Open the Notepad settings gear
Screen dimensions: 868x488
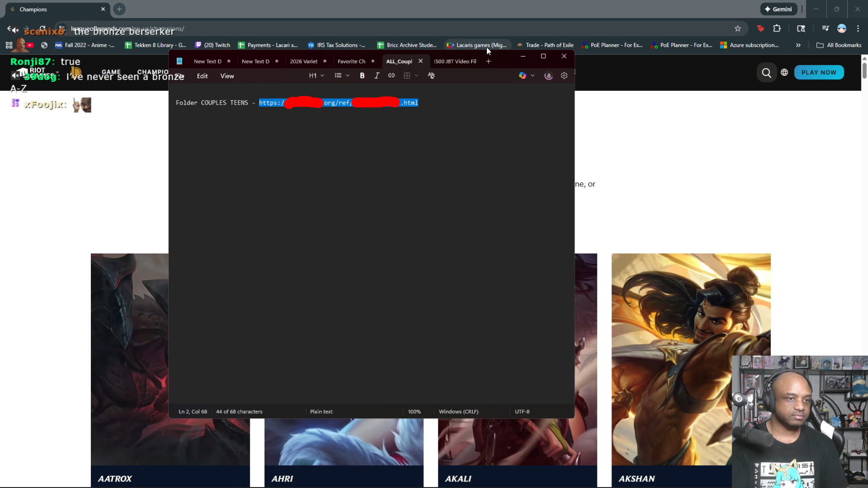(x=564, y=75)
